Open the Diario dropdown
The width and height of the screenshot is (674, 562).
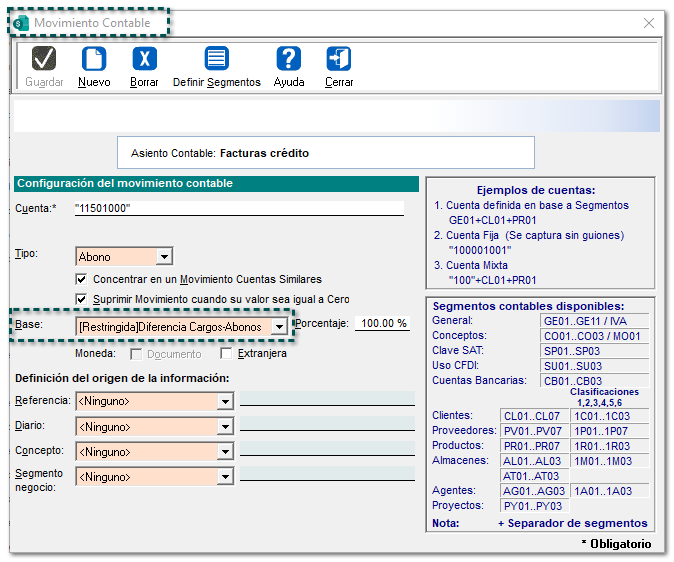tap(225, 427)
